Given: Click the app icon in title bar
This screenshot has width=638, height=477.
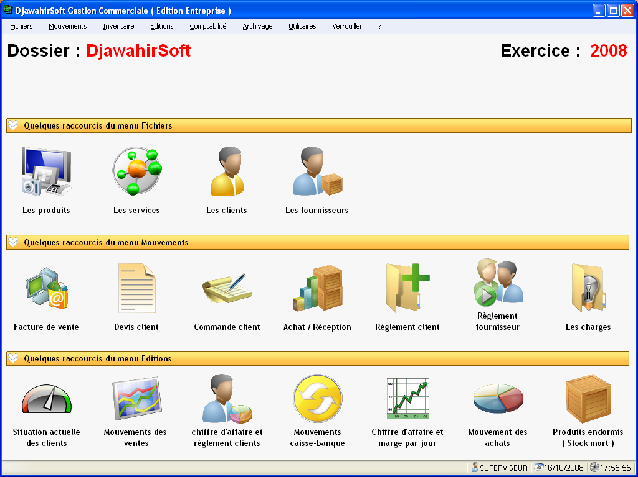Looking at the screenshot, I should coord(8,10).
